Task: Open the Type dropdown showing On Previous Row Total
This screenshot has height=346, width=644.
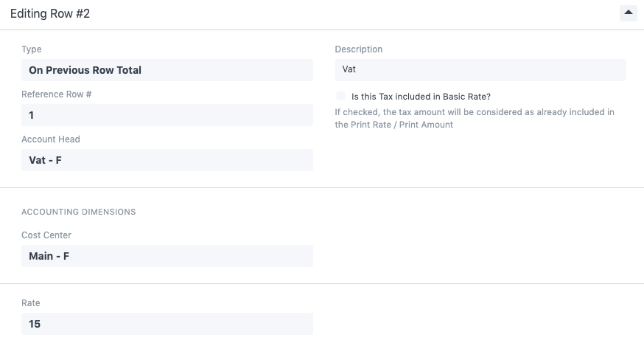Action: (x=167, y=70)
